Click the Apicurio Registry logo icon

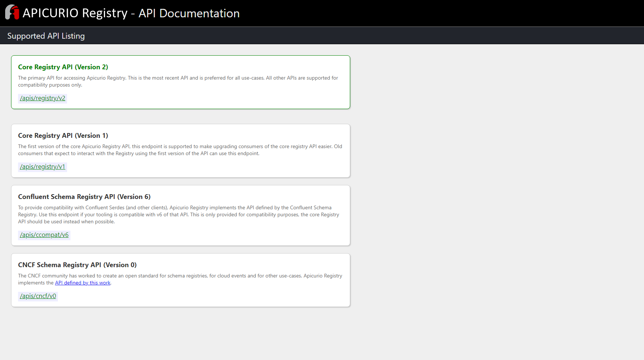pos(11,13)
